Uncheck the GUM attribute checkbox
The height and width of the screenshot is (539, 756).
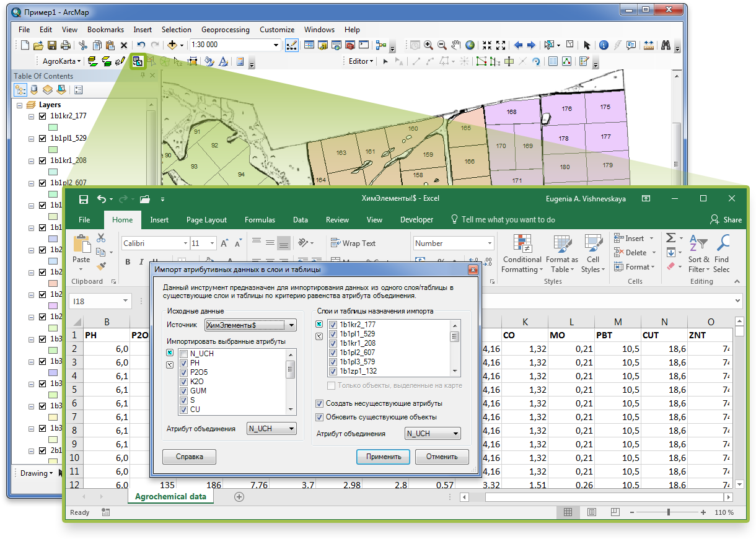tap(183, 391)
